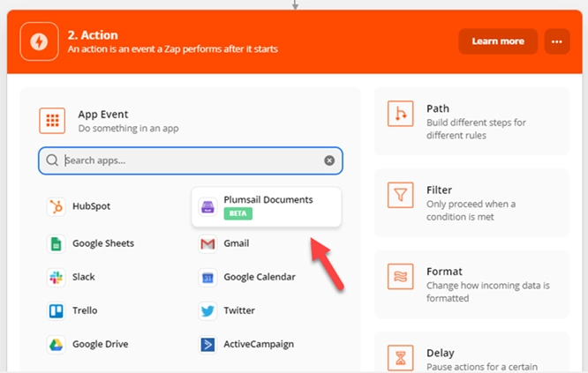Choose the Plumsail Documents icon
The width and height of the screenshot is (588, 373).
click(207, 206)
